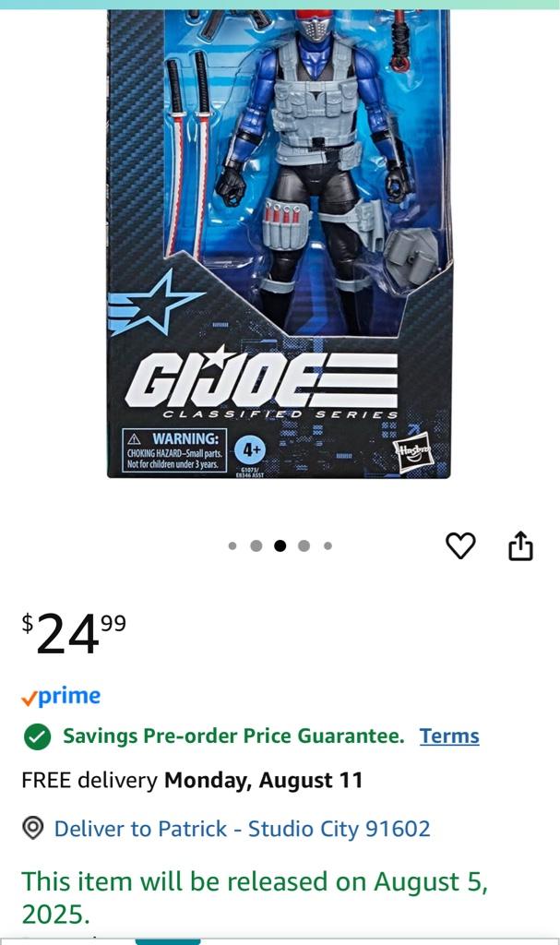Tap the currently active carousel dot
The height and width of the screenshot is (945, 560).
pos(280,546)
